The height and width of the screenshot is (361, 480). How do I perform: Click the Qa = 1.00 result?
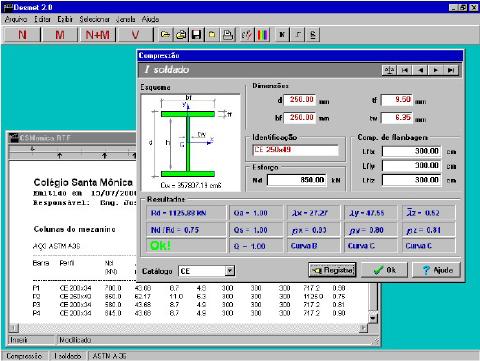coord(256,213)
